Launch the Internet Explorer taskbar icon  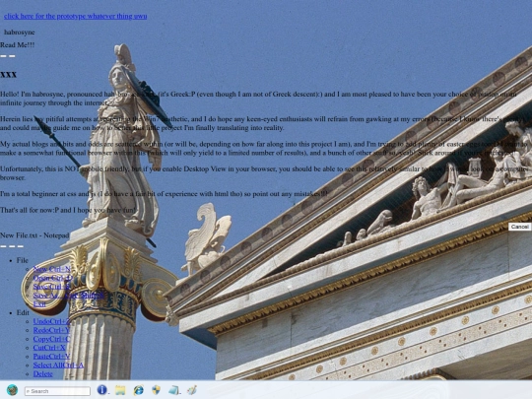tap(139, 390)
